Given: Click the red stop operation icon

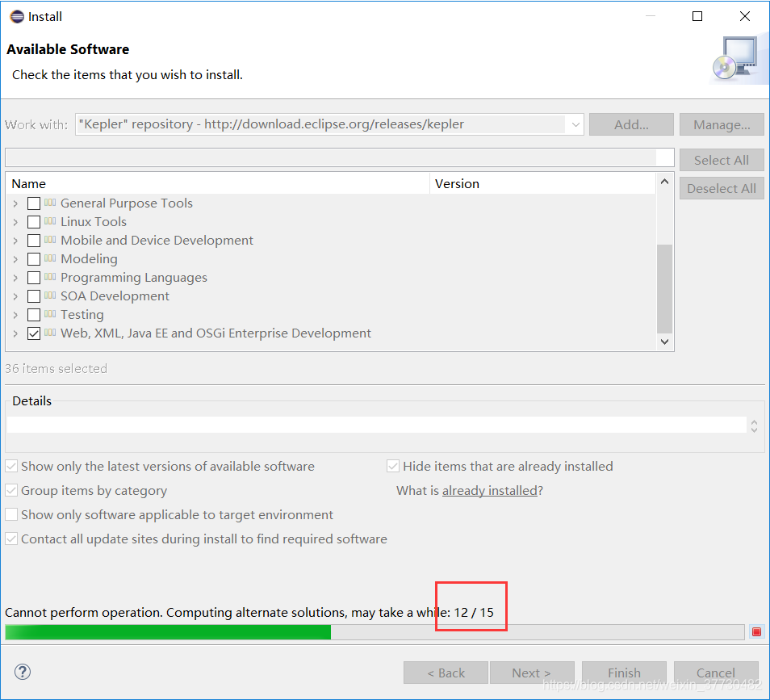Looking at the screenshot, I should [x=756, y=631].
